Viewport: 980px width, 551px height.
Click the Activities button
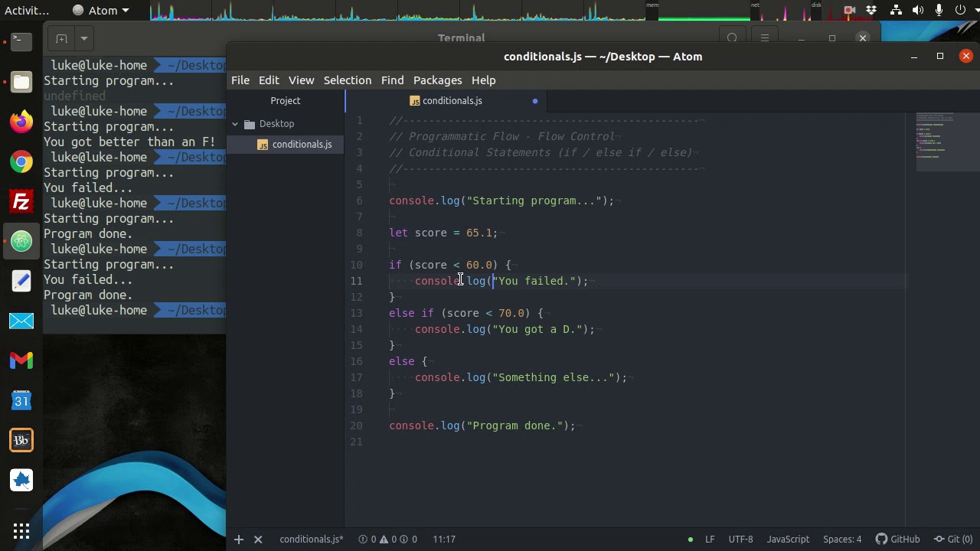pyautogui.click(x=27, y=11)
